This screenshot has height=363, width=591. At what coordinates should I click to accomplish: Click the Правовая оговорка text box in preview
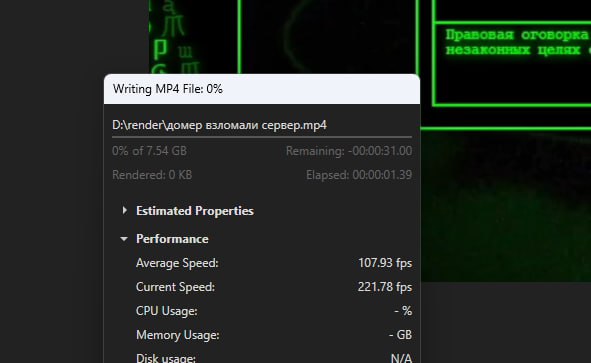[512, 64]
